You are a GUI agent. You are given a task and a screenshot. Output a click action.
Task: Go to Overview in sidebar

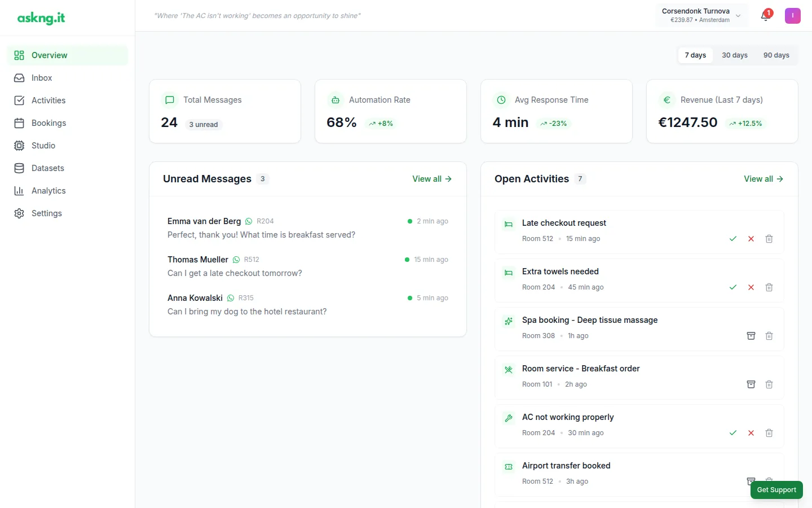tap(68, 55)
